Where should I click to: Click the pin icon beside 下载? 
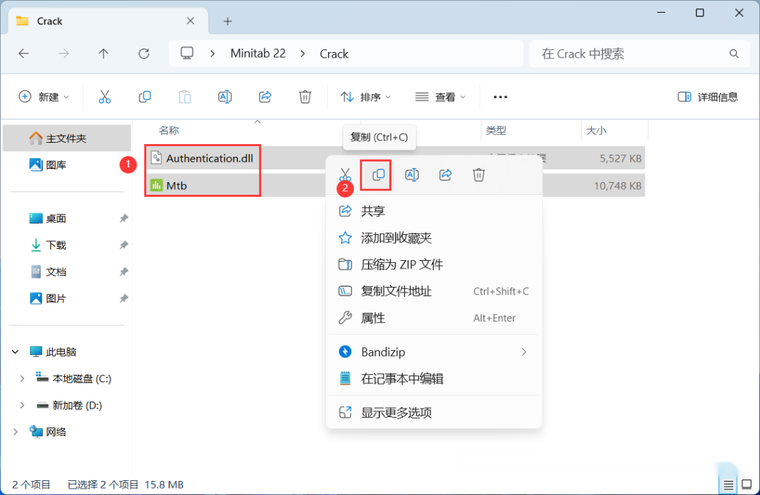pos(124,245)
